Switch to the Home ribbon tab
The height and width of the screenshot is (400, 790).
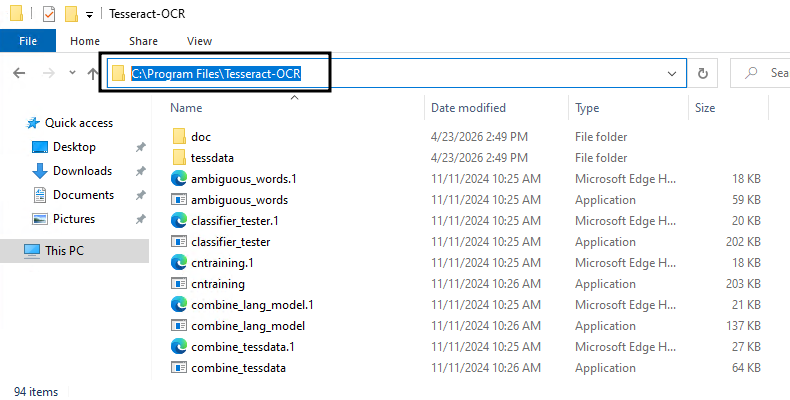85,41
